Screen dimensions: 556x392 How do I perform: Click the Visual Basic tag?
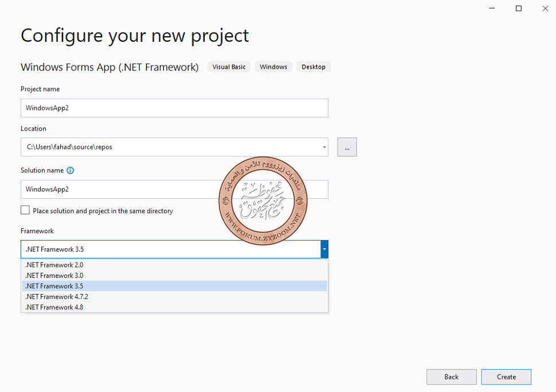tap(229, 66)
